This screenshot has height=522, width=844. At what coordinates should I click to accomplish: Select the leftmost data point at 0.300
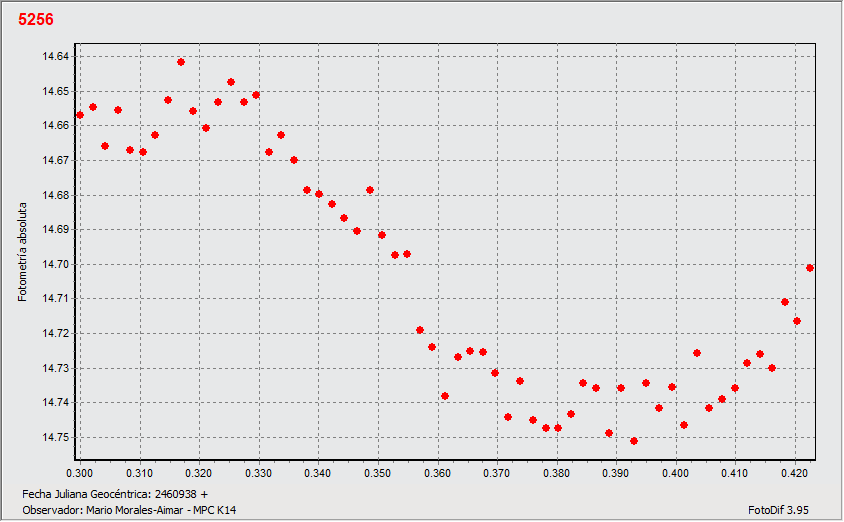click(x=80, y=115)
